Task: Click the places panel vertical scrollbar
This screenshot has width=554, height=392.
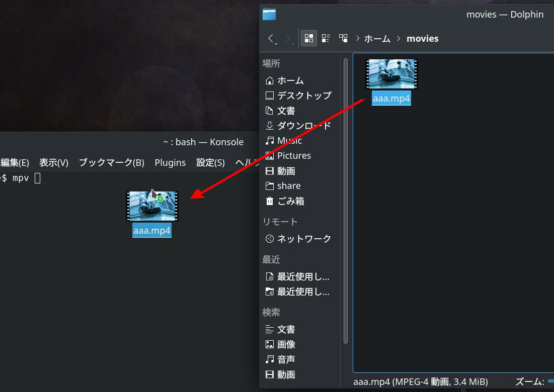Action: (346, 201)
